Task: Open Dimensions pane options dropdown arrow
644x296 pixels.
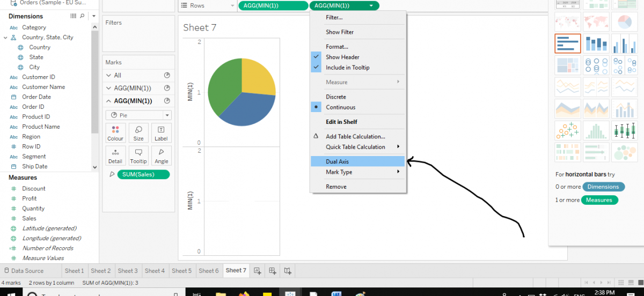Action: [93, 16]
